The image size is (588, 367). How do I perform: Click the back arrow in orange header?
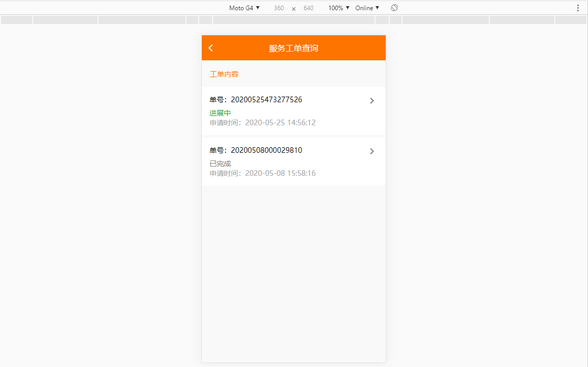coord(211,48)
